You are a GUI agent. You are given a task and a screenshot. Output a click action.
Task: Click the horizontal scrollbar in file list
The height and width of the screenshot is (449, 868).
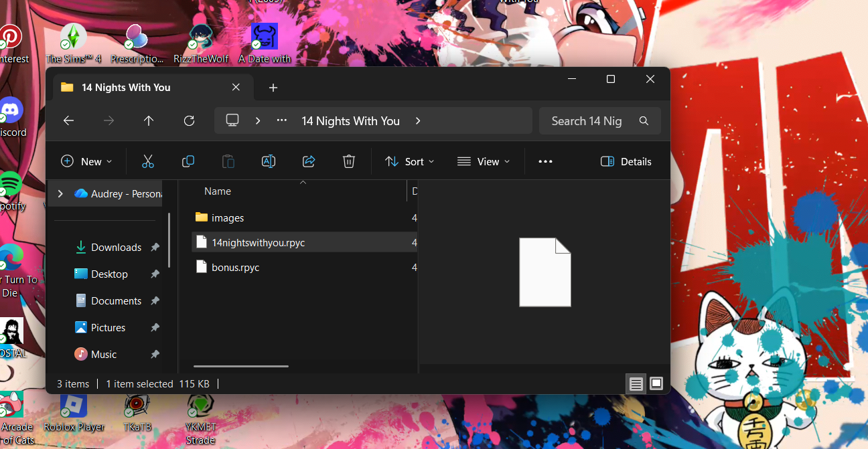[241, 366]
